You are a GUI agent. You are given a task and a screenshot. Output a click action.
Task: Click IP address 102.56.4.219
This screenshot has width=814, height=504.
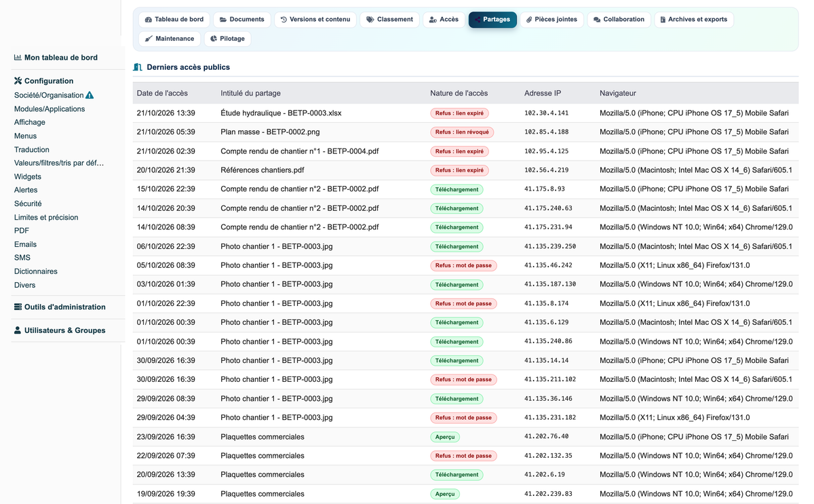click(x=547, y=170)
